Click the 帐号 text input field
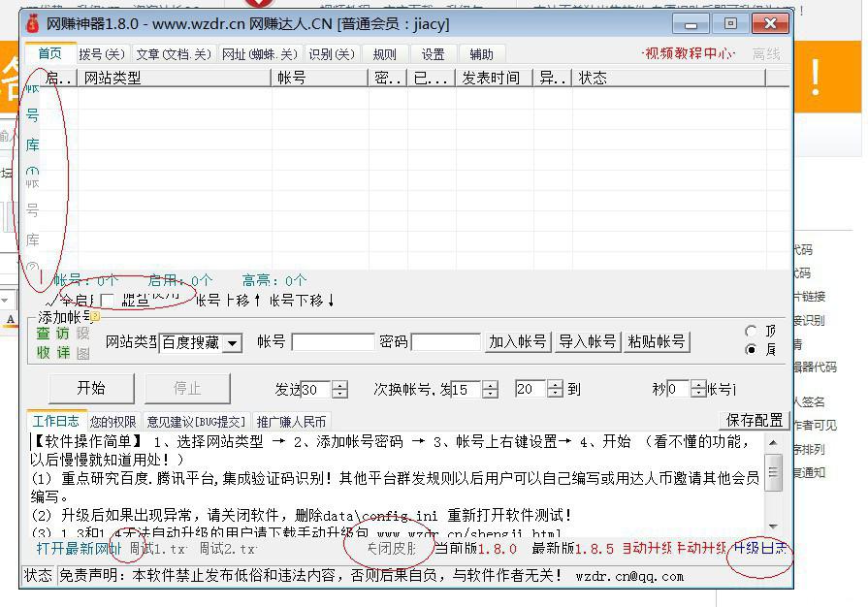The image size is (868, 607). tap(332, 342)
